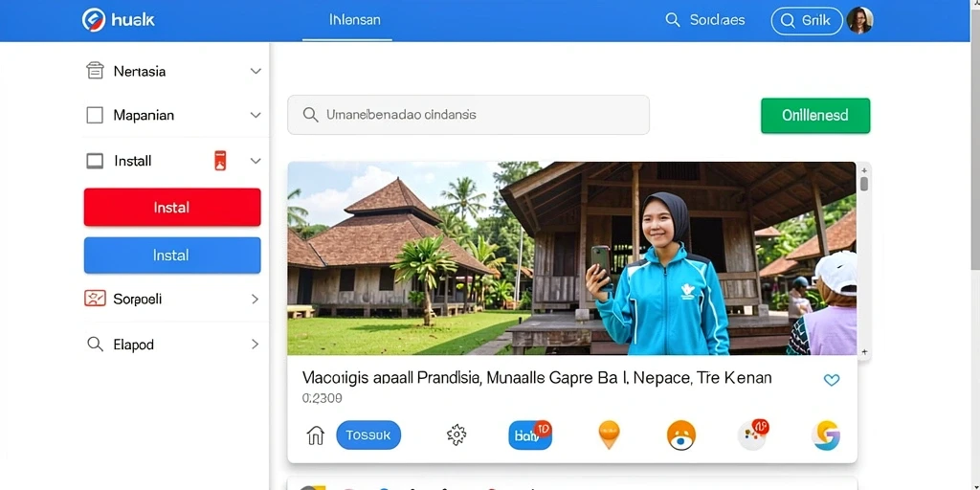The image size is (980, 490).
Task: Click the green Onillenesd button
Action: click(x=815, y=116)
